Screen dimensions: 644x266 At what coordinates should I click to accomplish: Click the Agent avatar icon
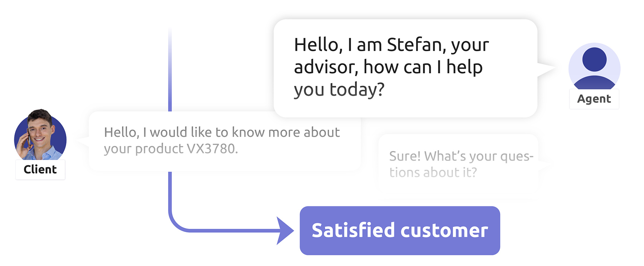pyautogui.click(x=594, y=67)
